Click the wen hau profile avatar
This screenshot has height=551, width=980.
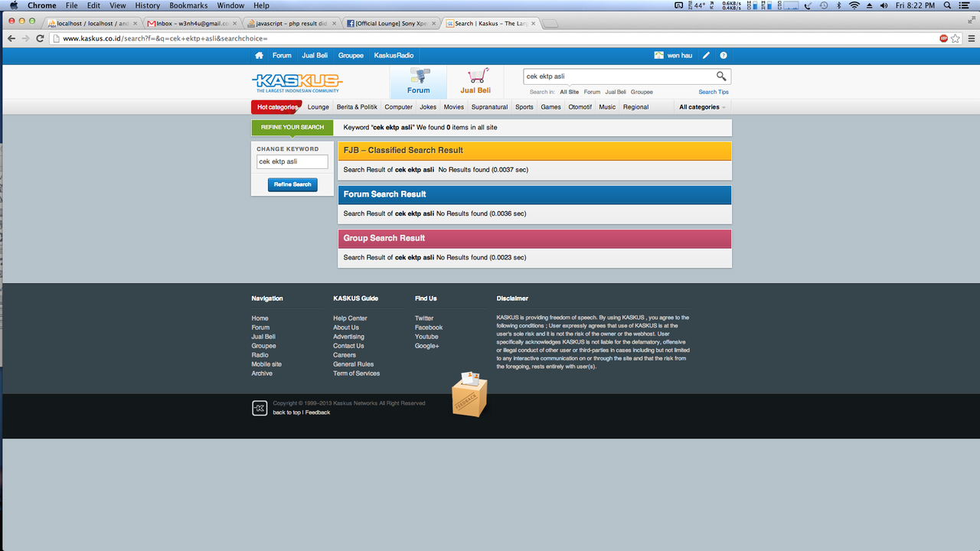coord(658,55)
